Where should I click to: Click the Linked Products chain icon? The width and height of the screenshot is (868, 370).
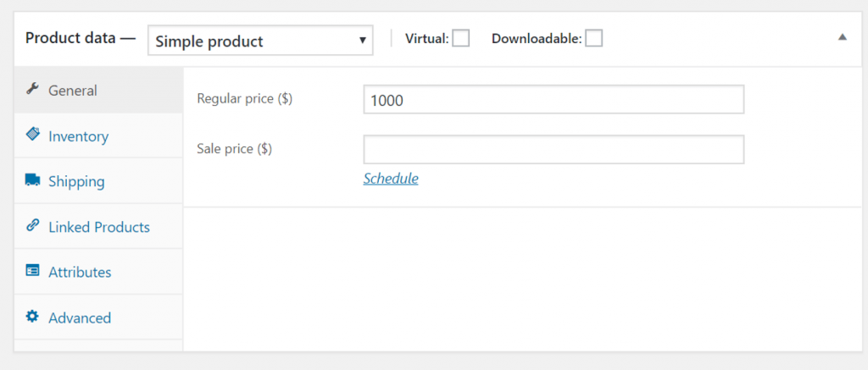[x=32, y=226]
